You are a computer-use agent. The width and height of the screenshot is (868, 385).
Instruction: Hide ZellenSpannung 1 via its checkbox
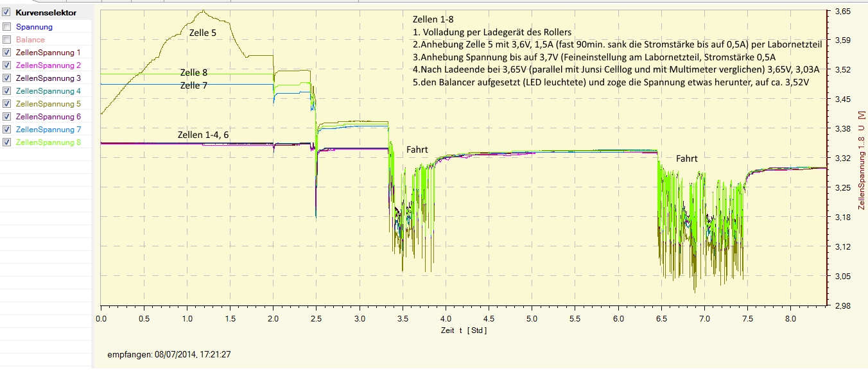7,53
